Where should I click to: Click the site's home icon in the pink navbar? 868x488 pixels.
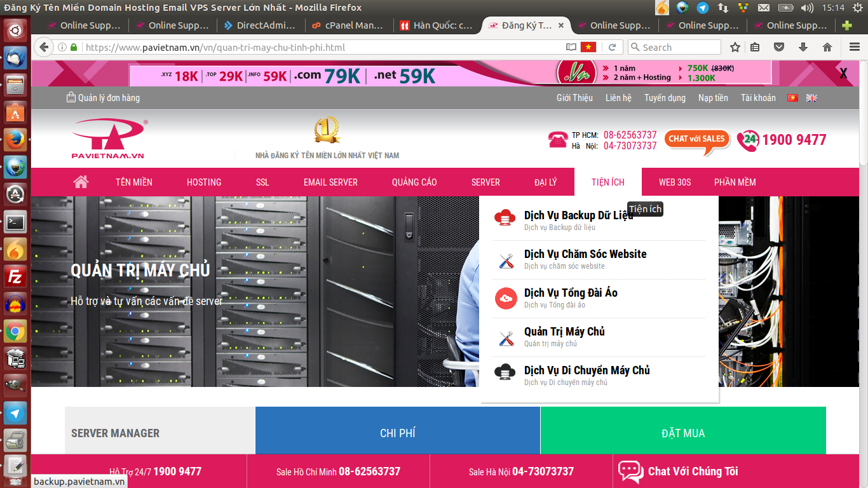81,182
